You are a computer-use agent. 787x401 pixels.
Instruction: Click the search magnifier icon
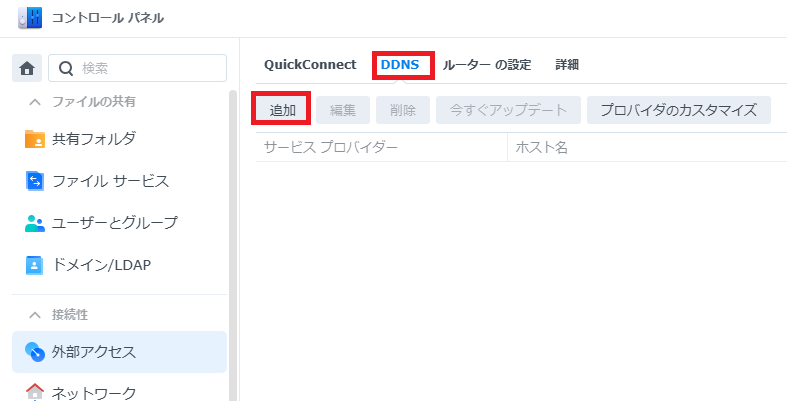point(66,68)
